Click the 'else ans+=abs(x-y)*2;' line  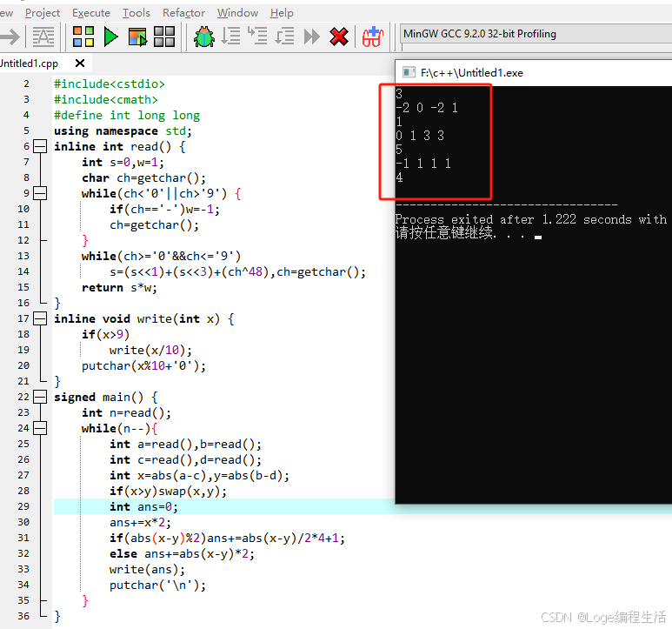click(183, 553)
